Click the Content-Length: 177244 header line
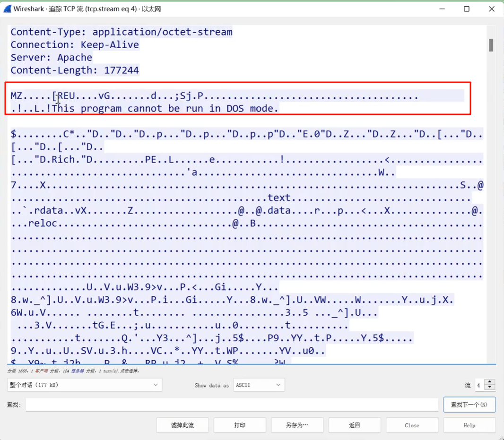The image size is (504, 440). coord(75,70)
